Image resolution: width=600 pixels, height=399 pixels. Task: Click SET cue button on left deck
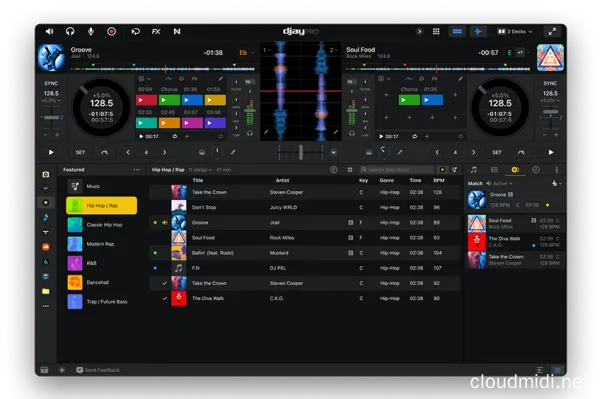tap(80, 152)
